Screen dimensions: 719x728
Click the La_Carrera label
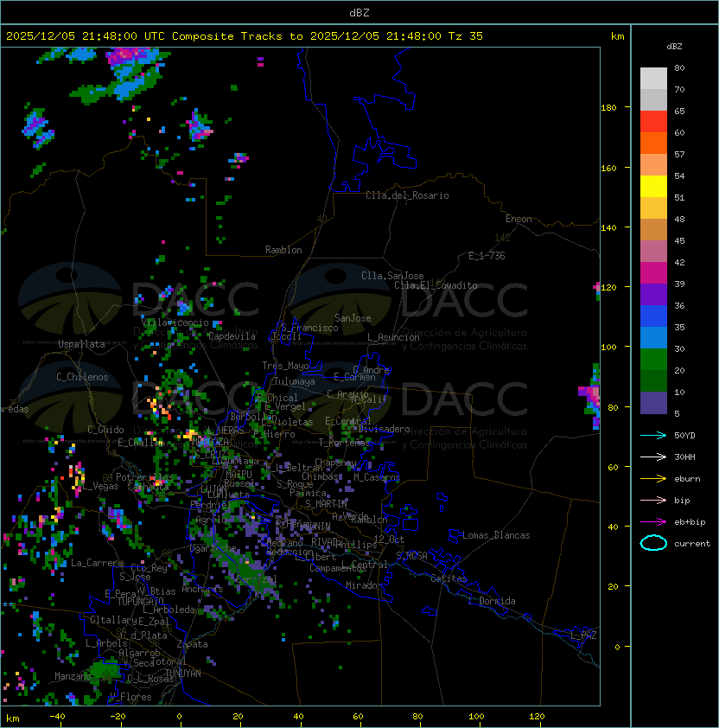pos(98,563)
